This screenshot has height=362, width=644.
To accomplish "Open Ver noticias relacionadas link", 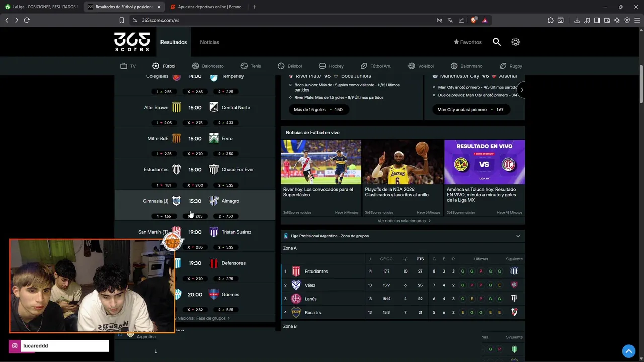I will (x=404, y=221).
